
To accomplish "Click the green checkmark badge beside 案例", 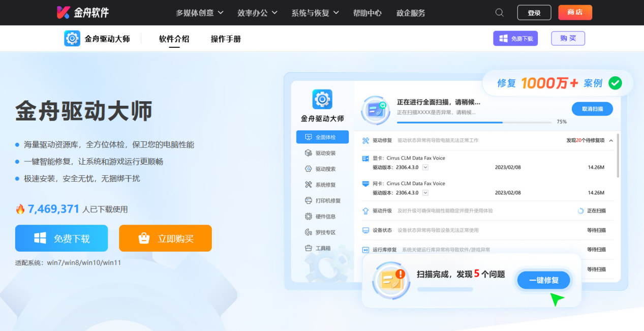I will [x=615, y=83].
